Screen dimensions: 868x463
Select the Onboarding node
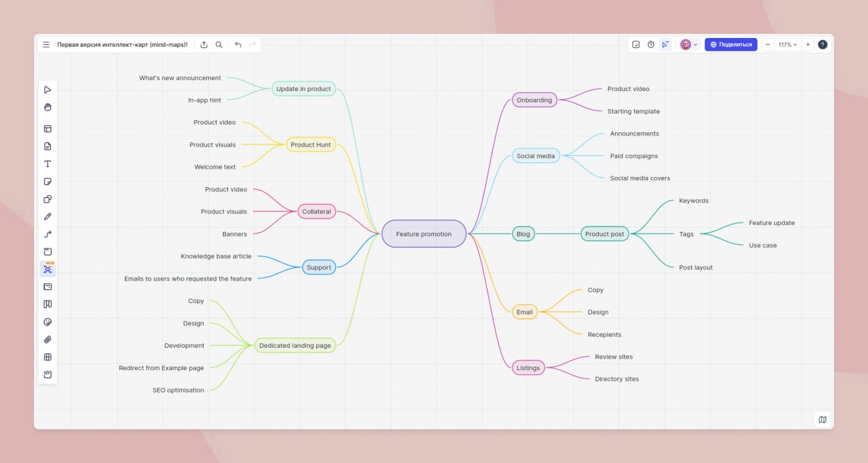[534, 100]
